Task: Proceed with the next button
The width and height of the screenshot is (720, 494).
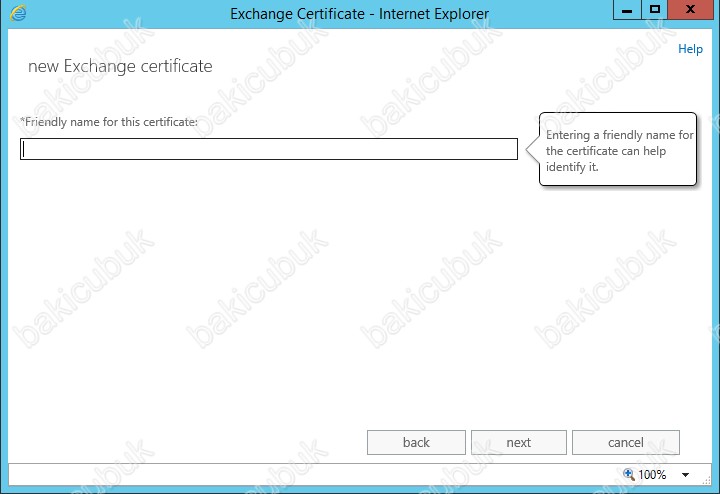Action: (518, 443)
